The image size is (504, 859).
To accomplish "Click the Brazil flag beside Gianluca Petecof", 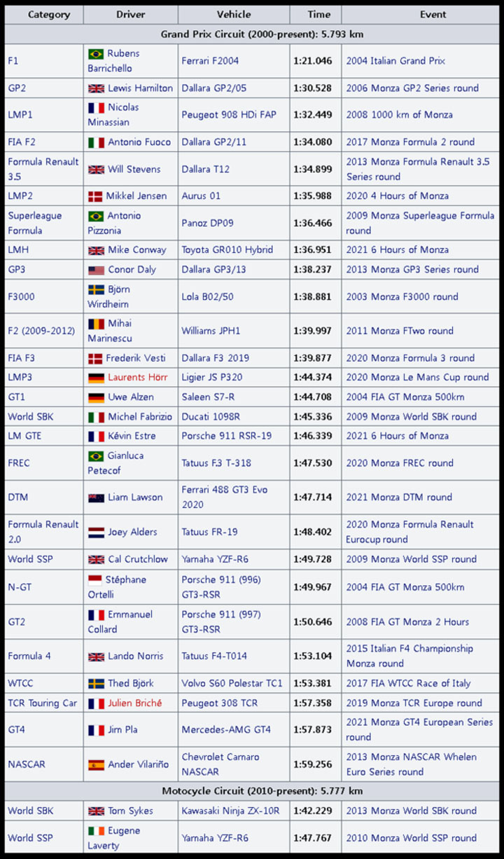I will [x=96, y=456].
